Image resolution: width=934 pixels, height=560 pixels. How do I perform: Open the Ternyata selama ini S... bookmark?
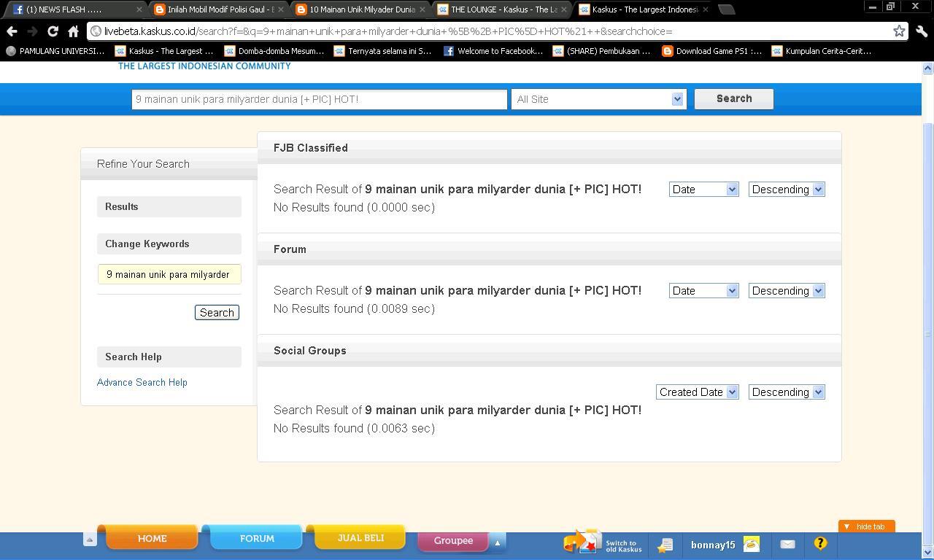[x=384, y=51]
